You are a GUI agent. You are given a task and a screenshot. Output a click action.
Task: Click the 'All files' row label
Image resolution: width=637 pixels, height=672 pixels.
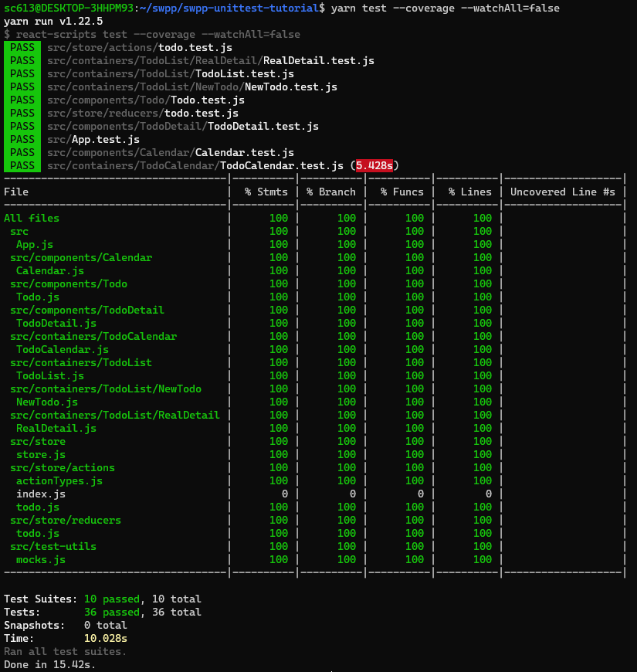pos(32,218)
